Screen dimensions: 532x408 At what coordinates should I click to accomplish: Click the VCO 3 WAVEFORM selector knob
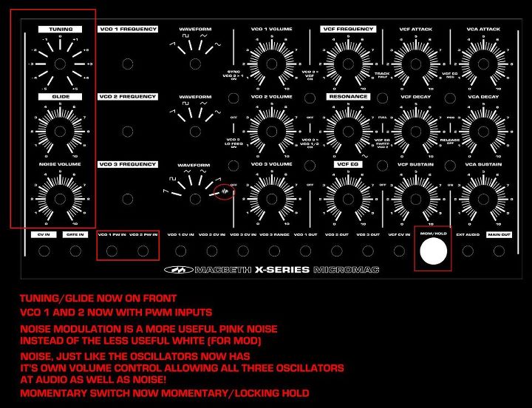click(195, 199)
